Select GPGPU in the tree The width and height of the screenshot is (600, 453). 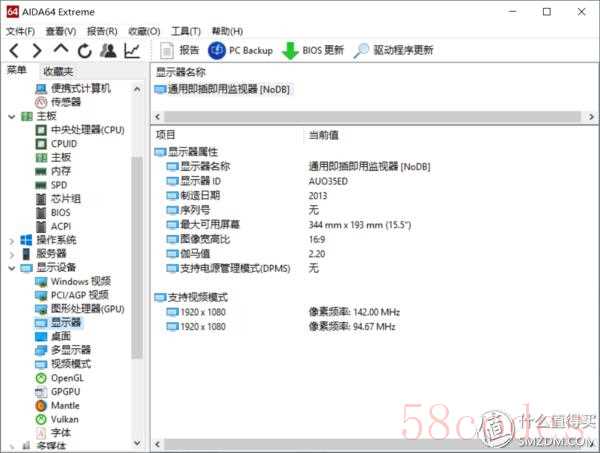(x=58, y=392)
